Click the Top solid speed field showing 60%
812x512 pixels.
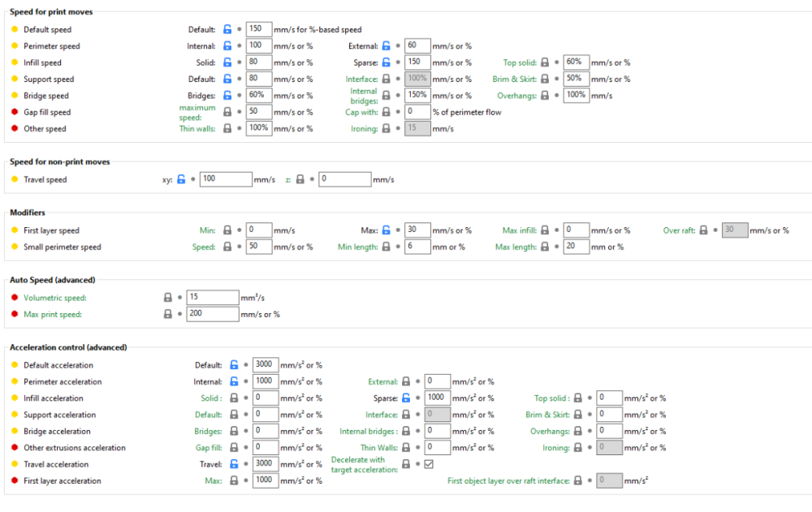tap(577, 62)
